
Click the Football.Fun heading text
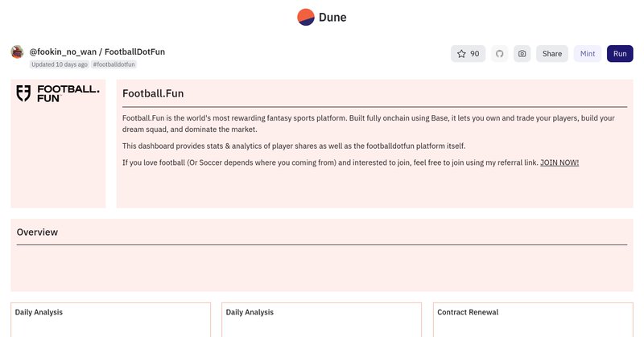(153, 93)
